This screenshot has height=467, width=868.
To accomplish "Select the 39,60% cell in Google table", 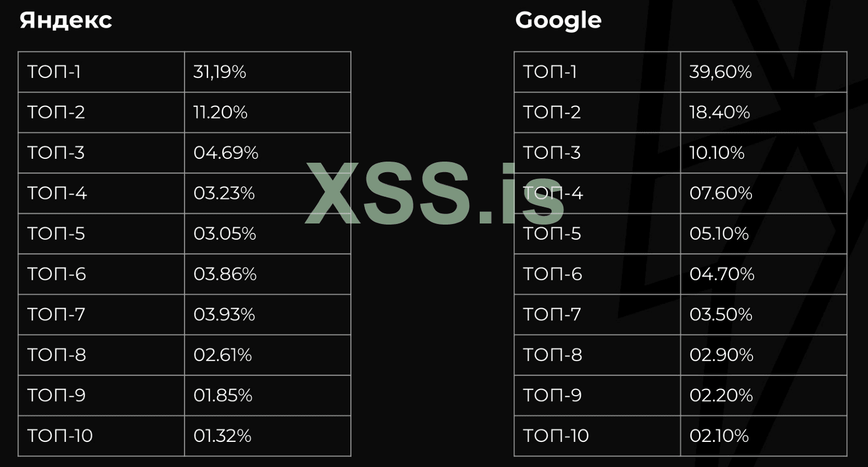I will 721,72.
